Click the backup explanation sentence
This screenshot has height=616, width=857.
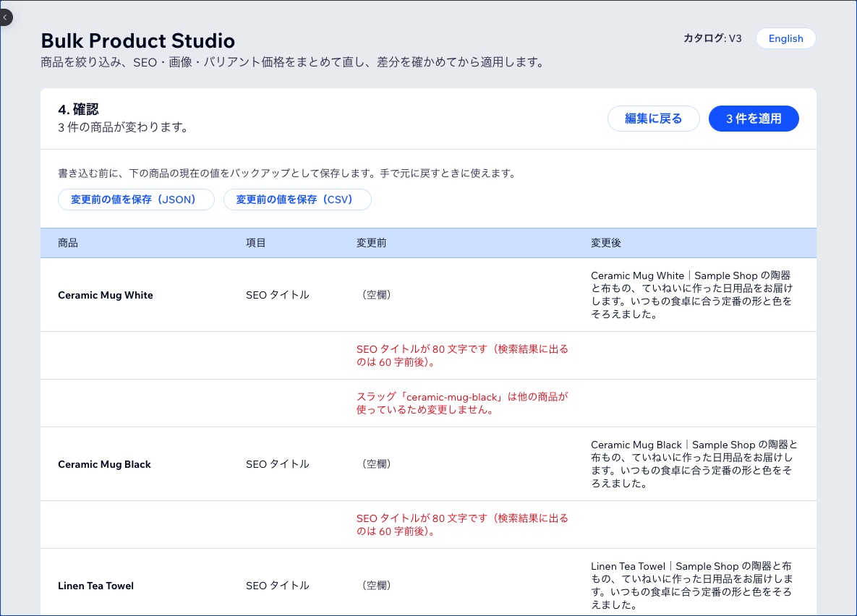pyautogui.click(x=287, y=174)
